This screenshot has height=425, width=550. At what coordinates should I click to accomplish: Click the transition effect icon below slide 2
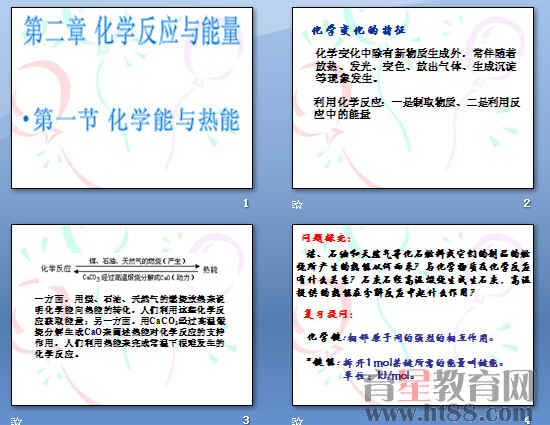point(297,204)
